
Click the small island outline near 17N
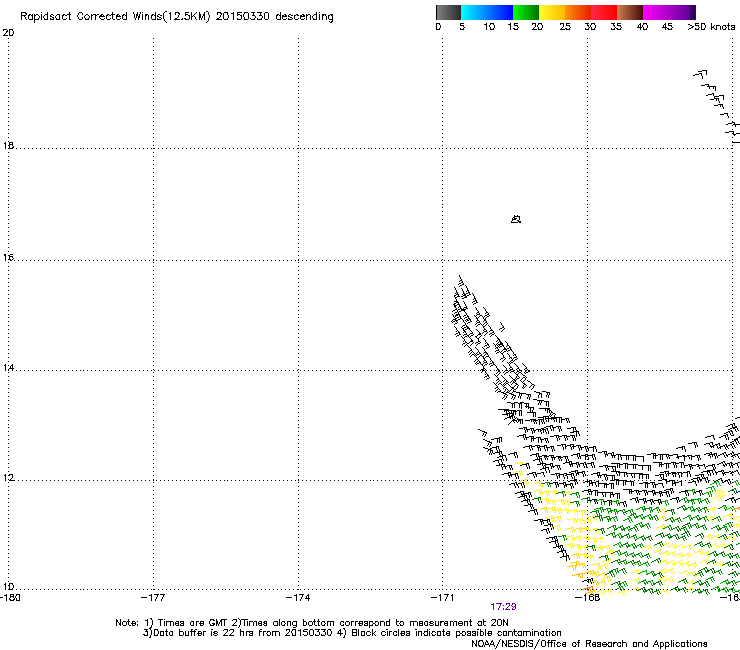pos(516,219)
